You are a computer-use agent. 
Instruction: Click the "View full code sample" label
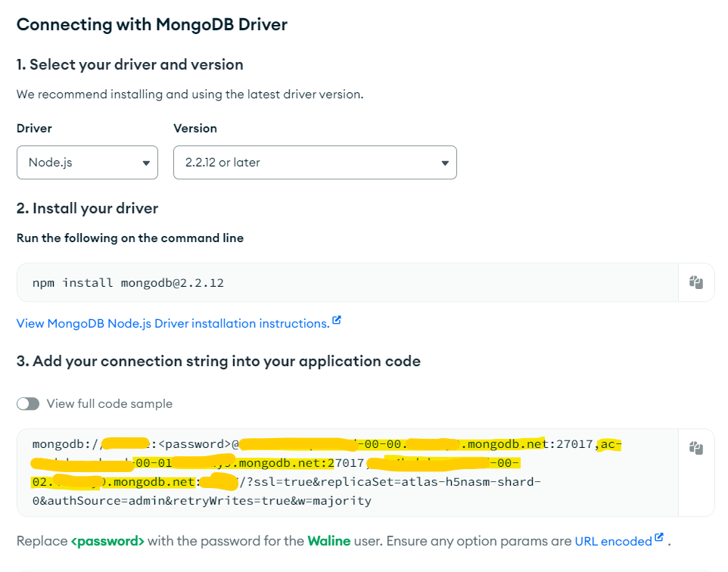pyautogui.click(x=110, y=404)
